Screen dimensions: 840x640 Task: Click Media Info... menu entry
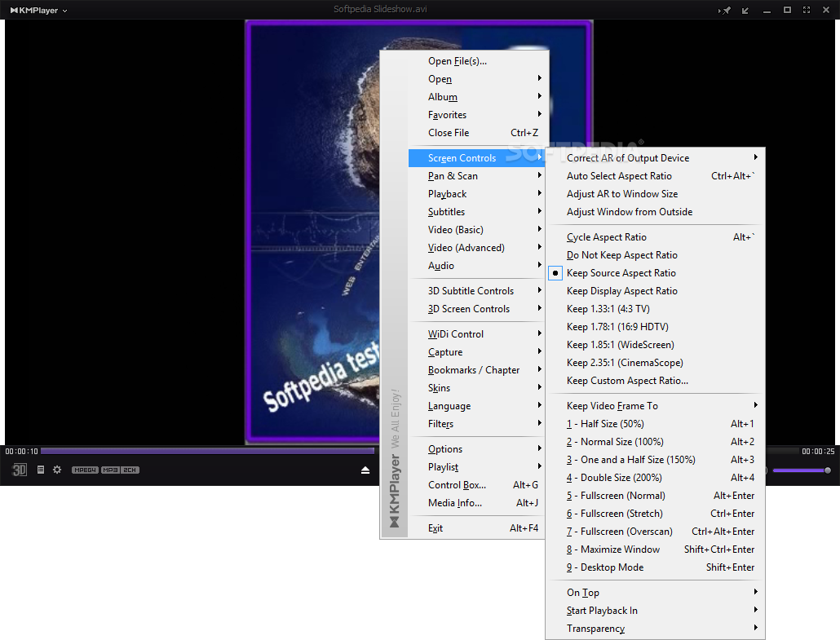(476, 503)
